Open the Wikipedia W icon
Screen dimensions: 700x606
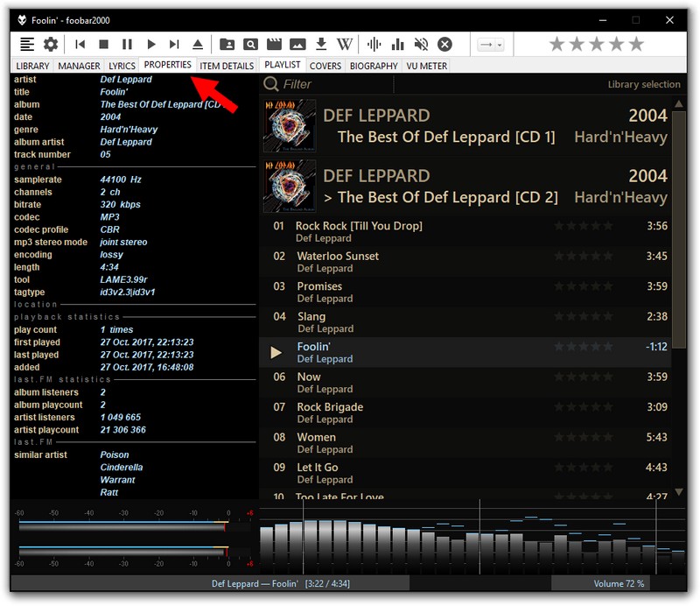click(345, 45)
